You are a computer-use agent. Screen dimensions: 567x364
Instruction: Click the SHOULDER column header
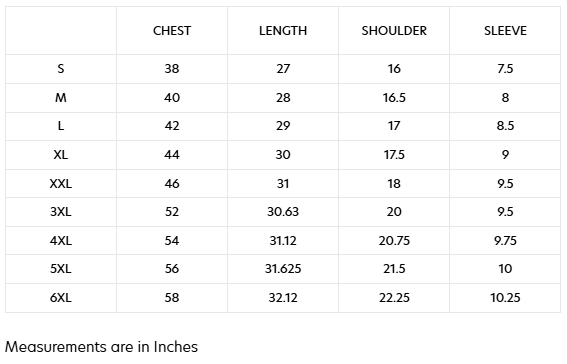(x=394, y=31)
